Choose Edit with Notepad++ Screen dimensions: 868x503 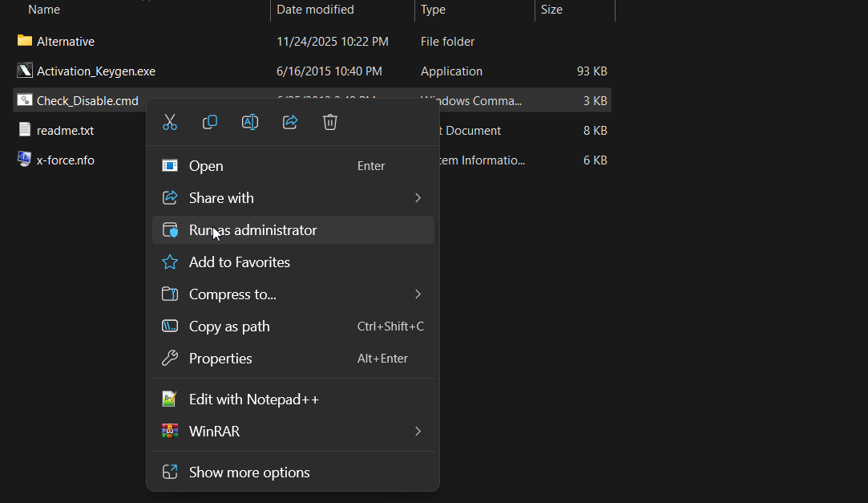(x=293, y=400)
